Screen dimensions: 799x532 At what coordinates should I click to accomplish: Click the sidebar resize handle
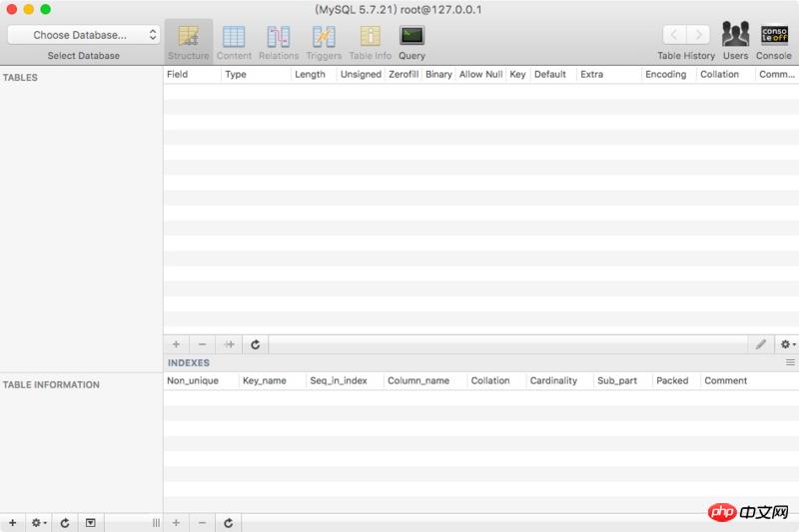point(156,523)
